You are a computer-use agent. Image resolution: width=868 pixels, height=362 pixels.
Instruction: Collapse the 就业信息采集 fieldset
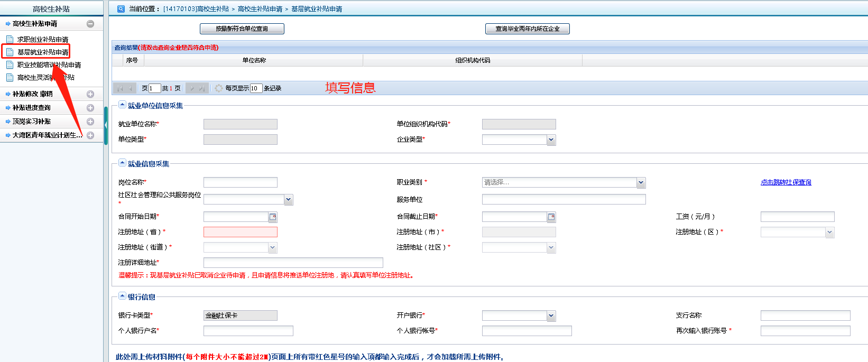point(122,163)
